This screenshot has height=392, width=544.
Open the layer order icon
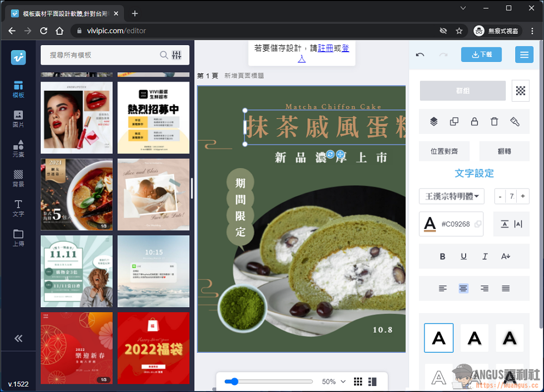[x=434, y=121]
